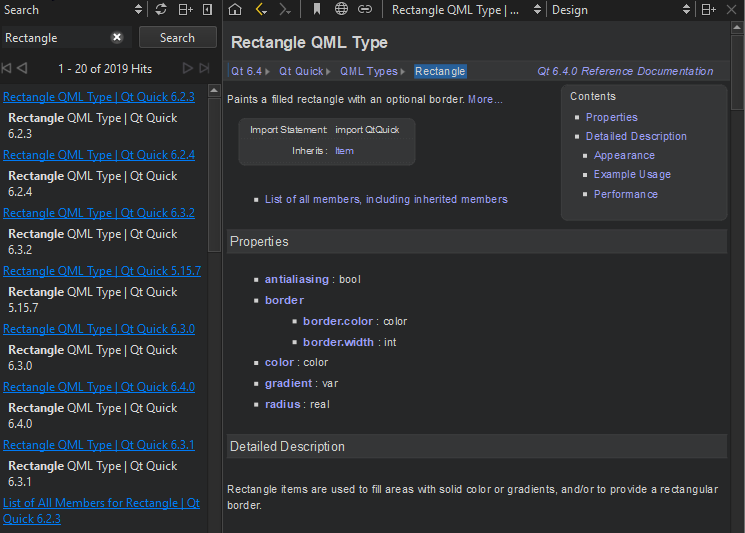Go to the help Home page
The image size is (745, 533).
235,10
